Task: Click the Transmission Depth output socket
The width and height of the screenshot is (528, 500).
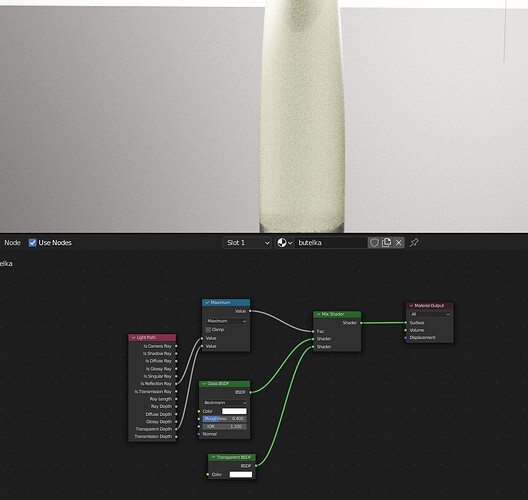Action: pyautogui.click(x=176, y=436)
